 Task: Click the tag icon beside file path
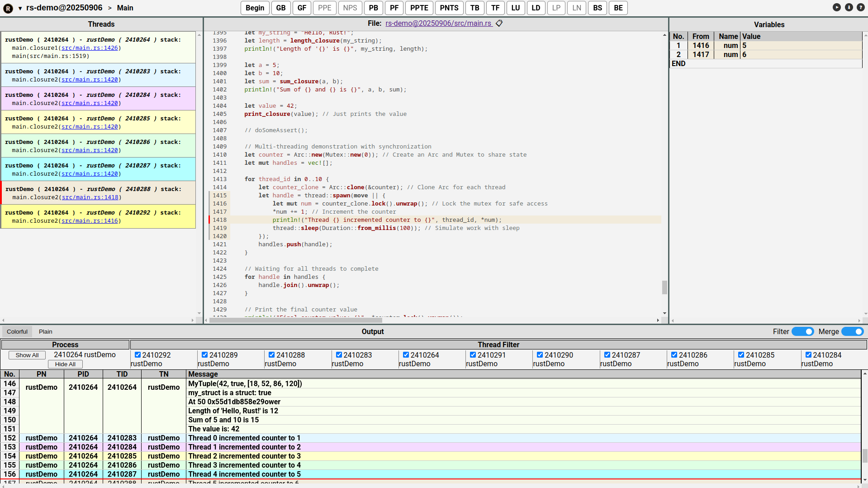coord(499,23)
